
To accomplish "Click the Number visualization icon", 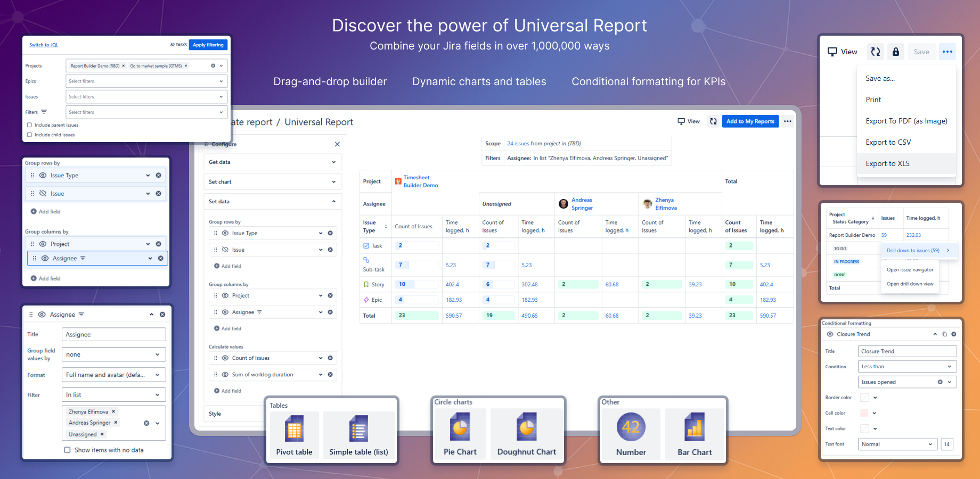I will click(x=631, y=427).
